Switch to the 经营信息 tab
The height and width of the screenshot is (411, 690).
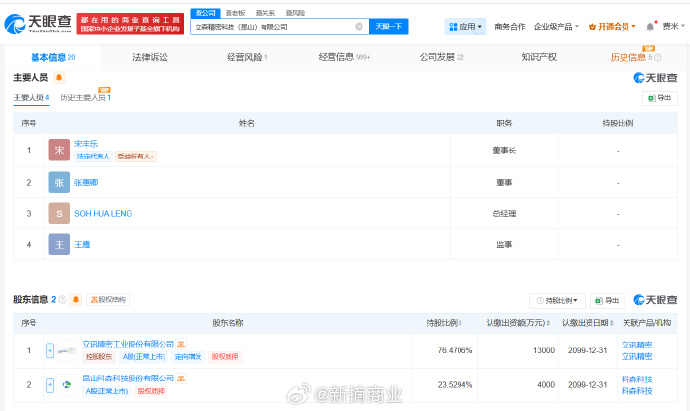(344, 58)
